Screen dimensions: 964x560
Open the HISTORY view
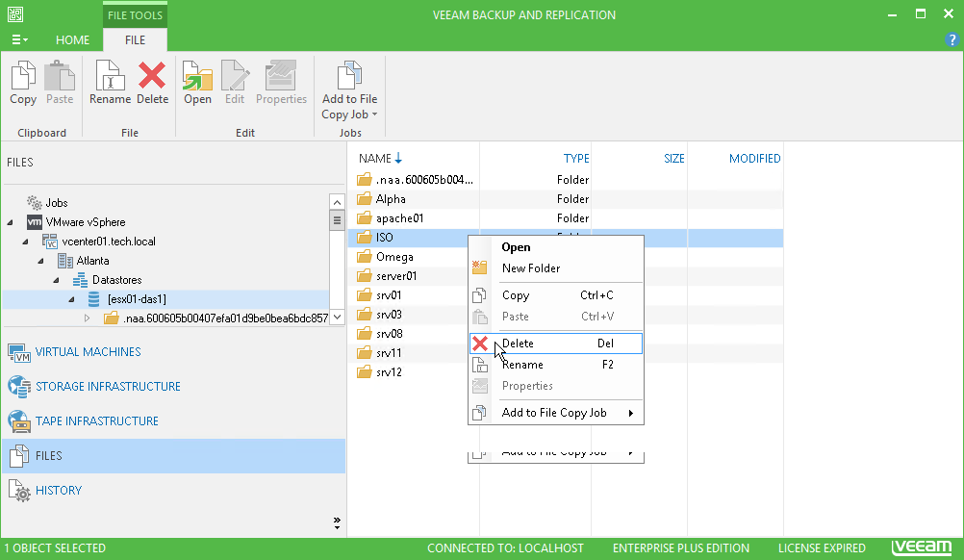point(59,490)
